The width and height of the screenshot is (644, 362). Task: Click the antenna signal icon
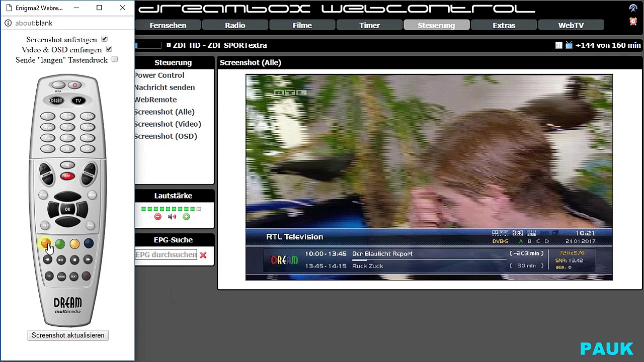click(633, 8)
